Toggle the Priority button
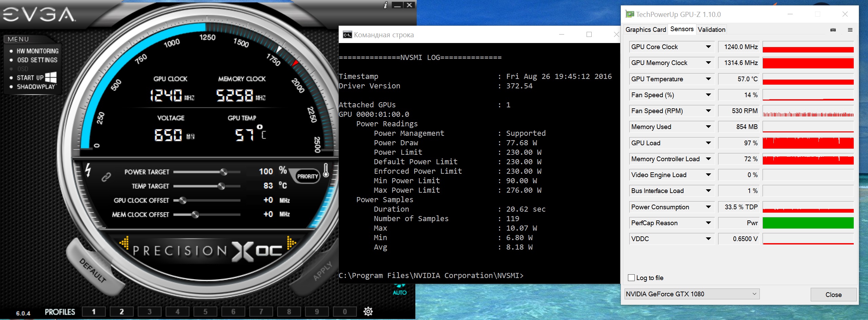The image size is (868, 320). [308, 176]
